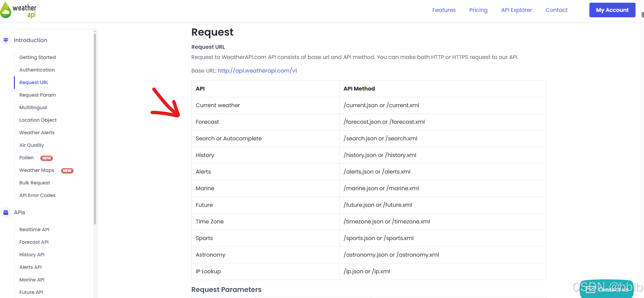Click the /alerts.json or /alerts.xml cell
The width and height of the screenshot is (644, 298).
[x=442, y=172]
